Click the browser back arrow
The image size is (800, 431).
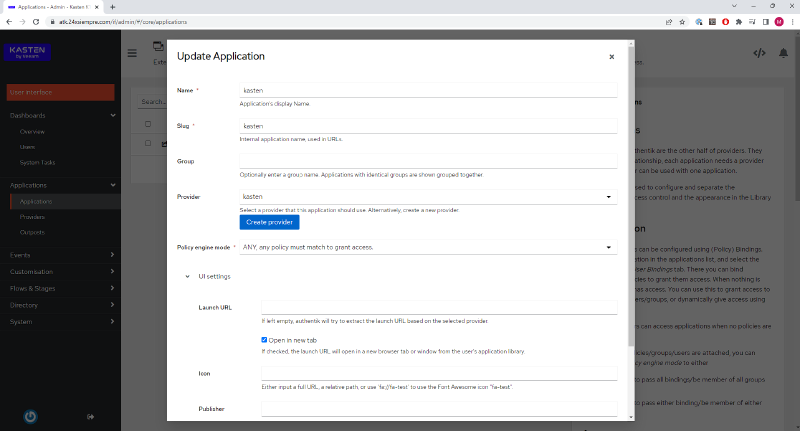tap(9, 22)
